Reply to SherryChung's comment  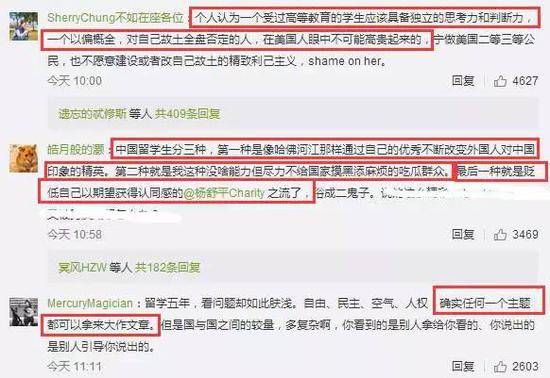pos(463,81)
